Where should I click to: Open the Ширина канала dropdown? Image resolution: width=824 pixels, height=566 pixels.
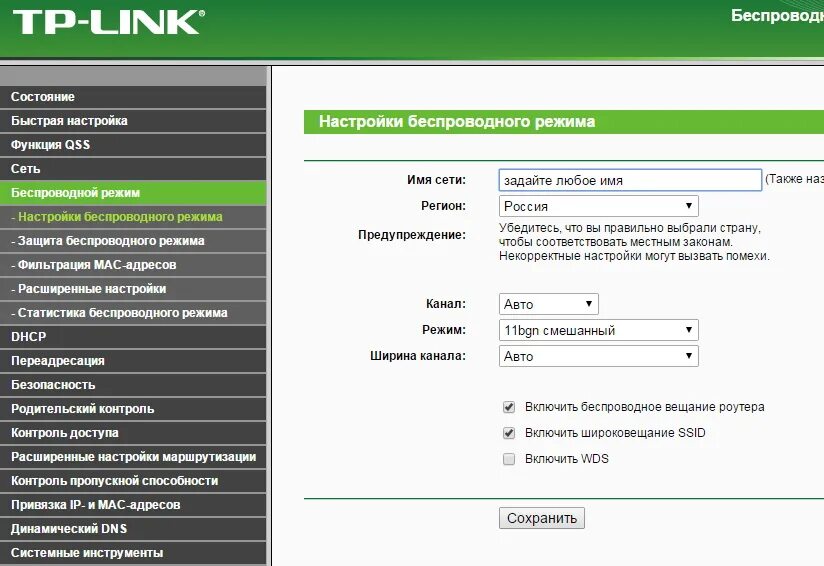tap(599, 356)
